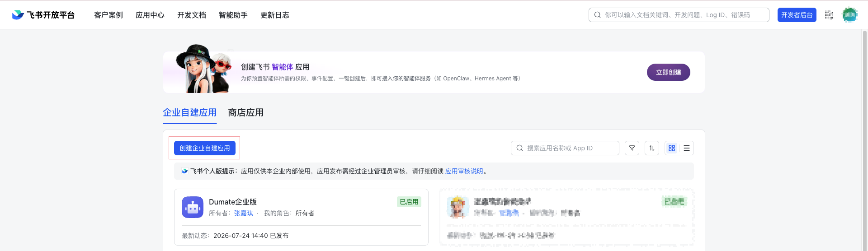
Task: Click 创建企业自建应用 button
Action: 205,148
